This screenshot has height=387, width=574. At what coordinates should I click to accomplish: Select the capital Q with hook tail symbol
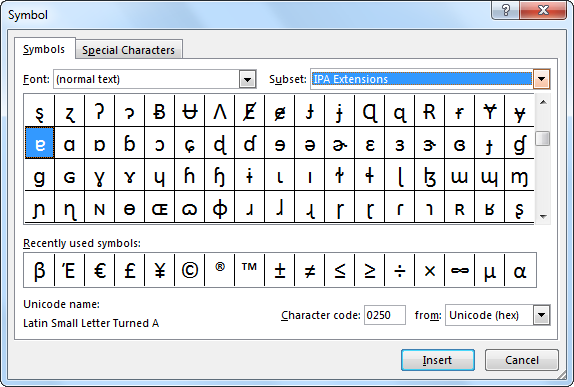coord(370,111)
